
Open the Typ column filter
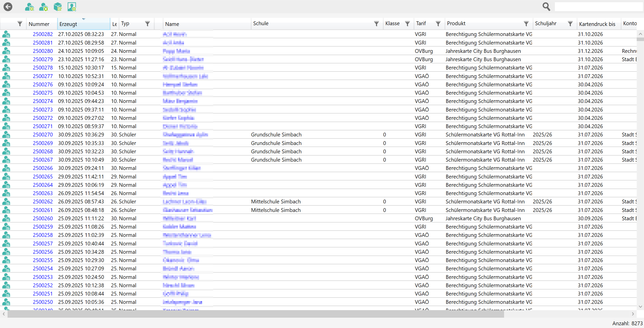148,24
